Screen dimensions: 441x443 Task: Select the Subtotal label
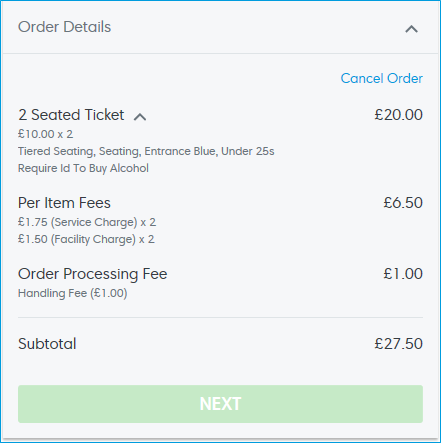coord(47,344)
